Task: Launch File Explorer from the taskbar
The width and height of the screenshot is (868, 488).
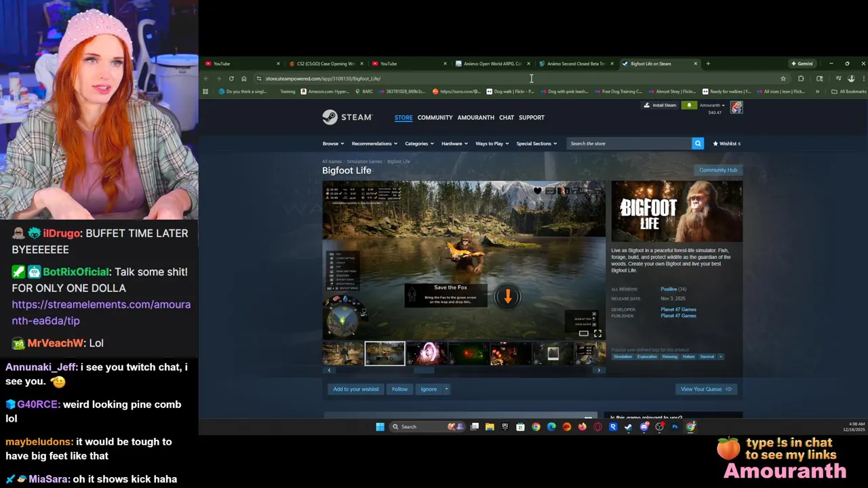Action: (490, 426)
